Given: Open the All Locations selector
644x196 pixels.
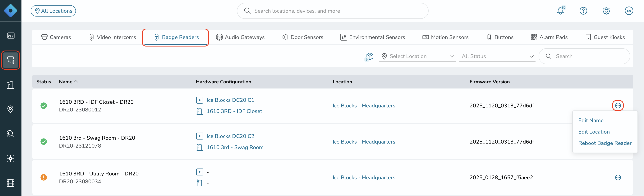Looking at the screenshot, I should (x=53, y=11).
